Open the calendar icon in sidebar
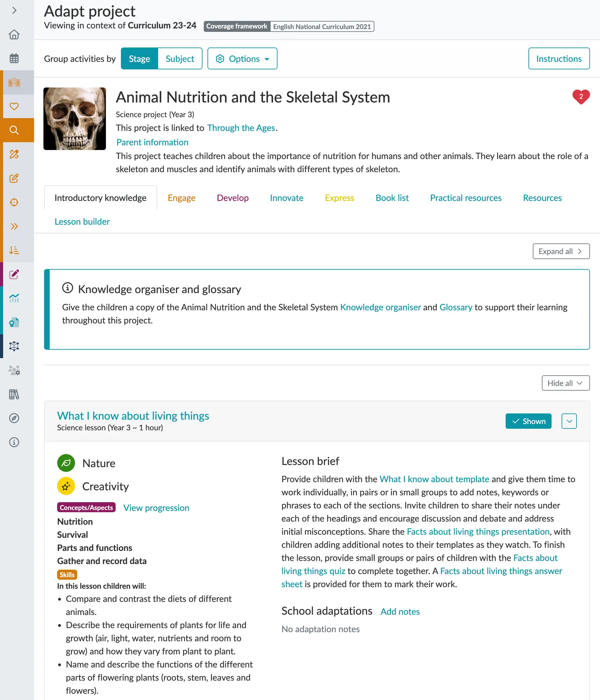The image size is (600, 700). tap(14, 58)
